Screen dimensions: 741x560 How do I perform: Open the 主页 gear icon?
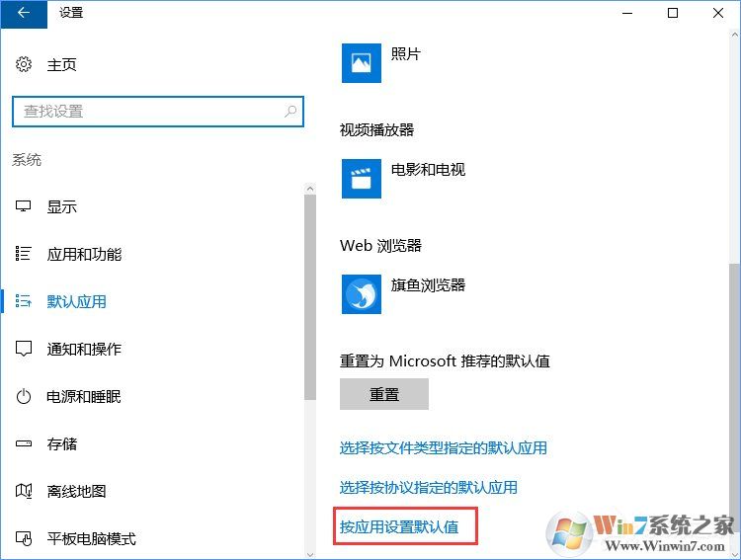pos(24,64)
